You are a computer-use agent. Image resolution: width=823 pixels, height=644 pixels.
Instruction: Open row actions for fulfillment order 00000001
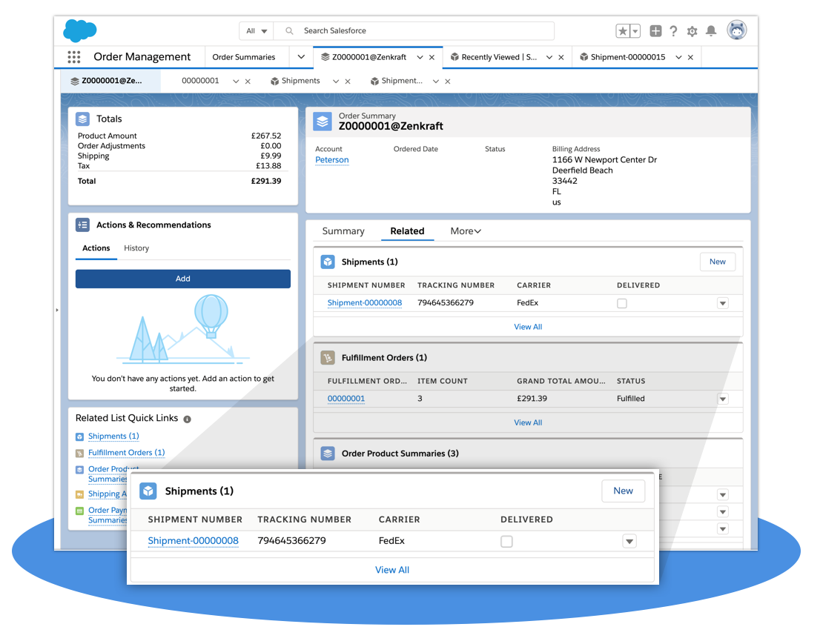click(x=723, y=399)
